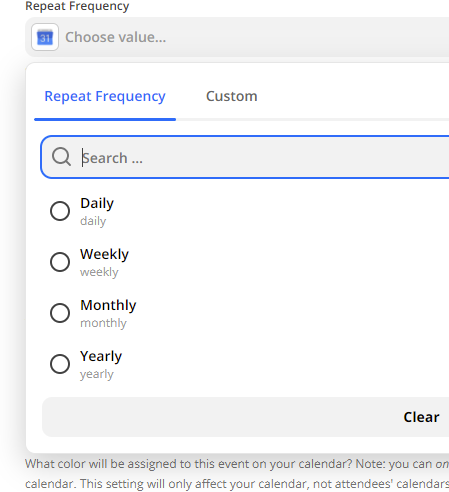
Task: Choose the Yearly option label
Action: tap(101, 356)
